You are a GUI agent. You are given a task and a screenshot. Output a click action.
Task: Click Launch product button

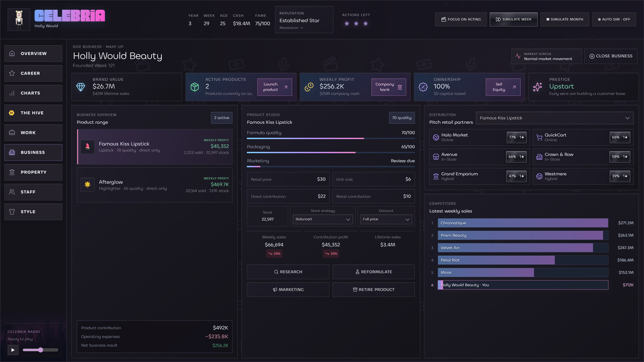[275, 87]
